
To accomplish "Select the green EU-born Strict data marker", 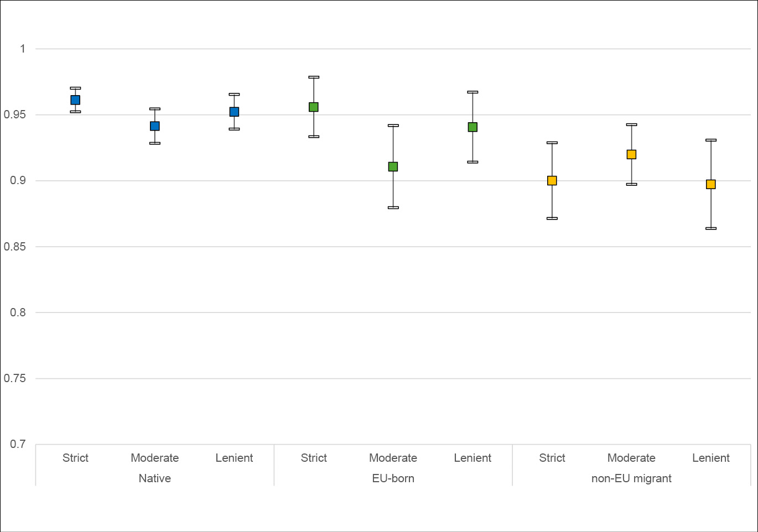I will point(314,107).
